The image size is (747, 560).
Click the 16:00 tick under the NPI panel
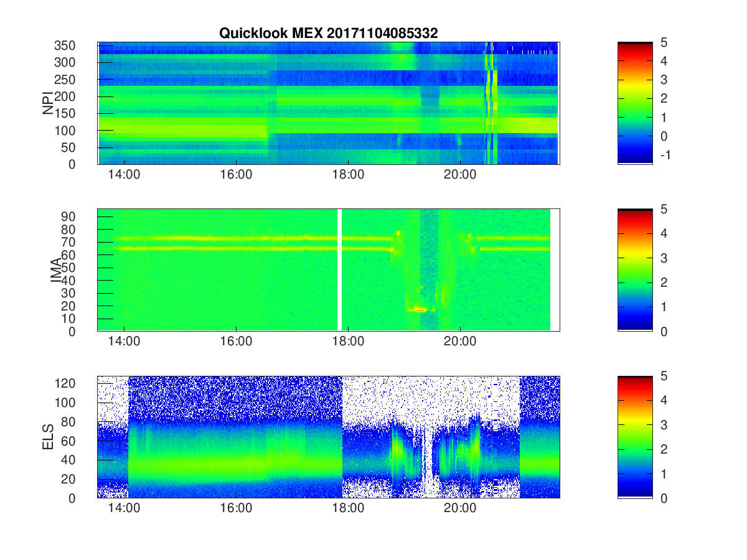pos(236,175)
